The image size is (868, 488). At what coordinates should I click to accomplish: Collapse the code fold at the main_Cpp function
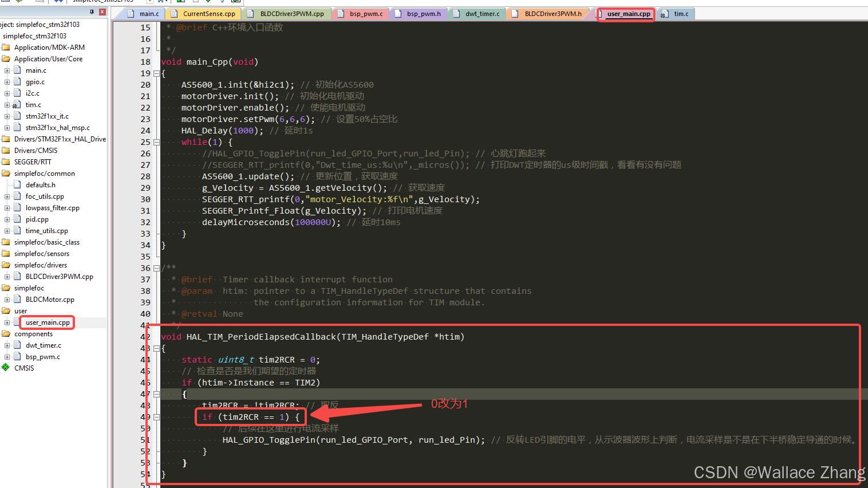pos(156,73)
